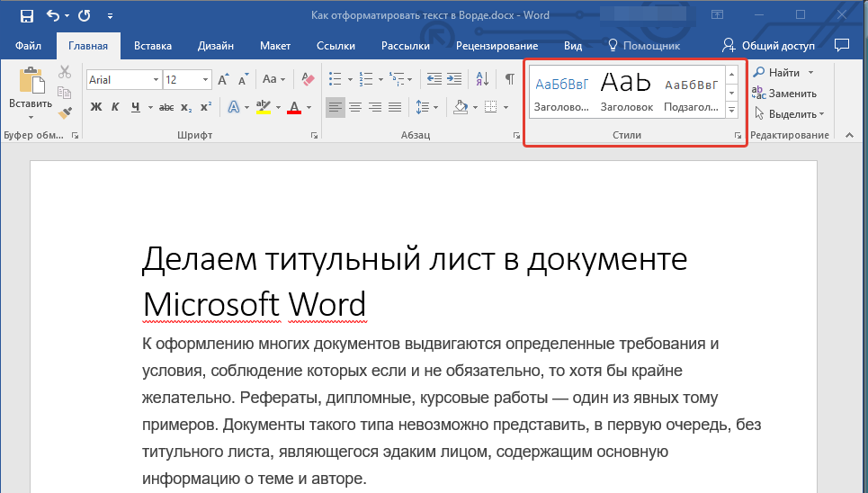This screenshot has width=868, height=493.
Task: Click Общий доступ share button
Action: (769, 46)
